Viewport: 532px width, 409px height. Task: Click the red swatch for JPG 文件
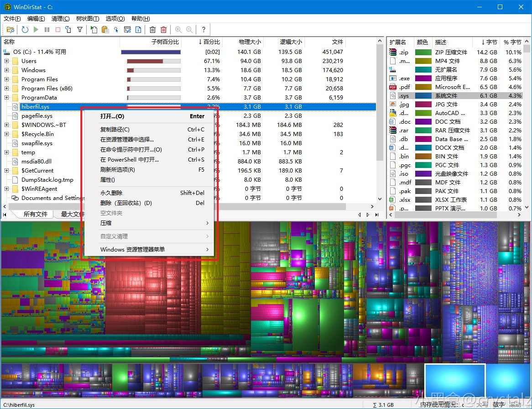click(x=423, y=104)
